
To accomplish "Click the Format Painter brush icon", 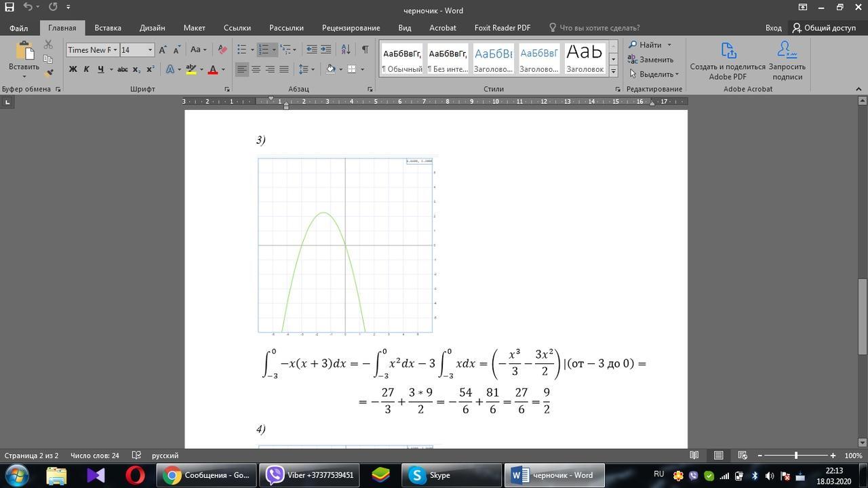I will click(x=49, y=73).
